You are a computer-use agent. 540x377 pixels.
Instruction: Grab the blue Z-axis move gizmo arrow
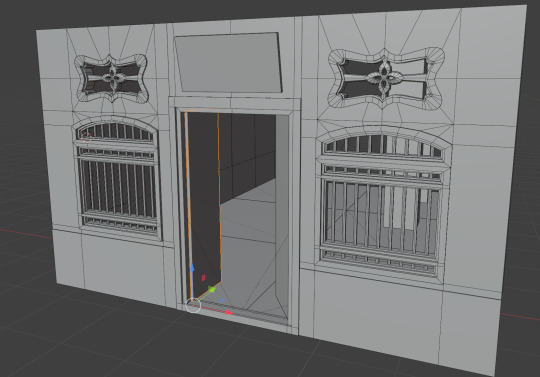[192, 268]
